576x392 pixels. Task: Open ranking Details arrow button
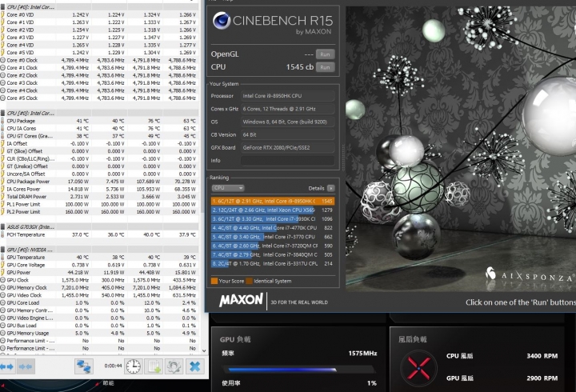(330, 188)
